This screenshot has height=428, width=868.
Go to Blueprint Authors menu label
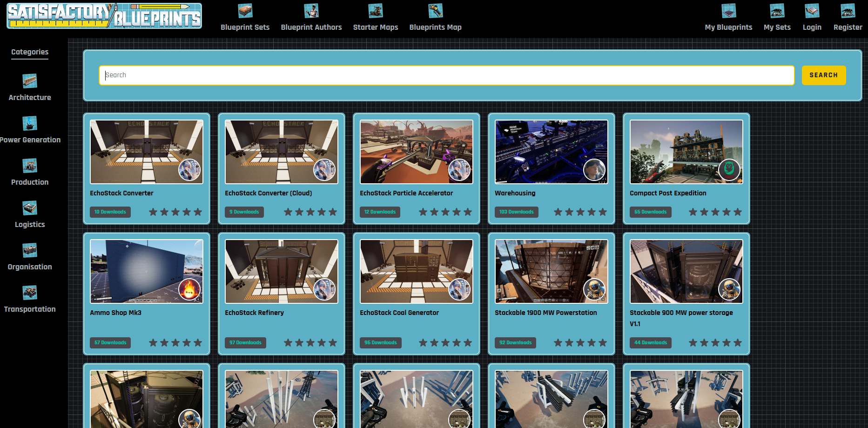pos(311,27)
